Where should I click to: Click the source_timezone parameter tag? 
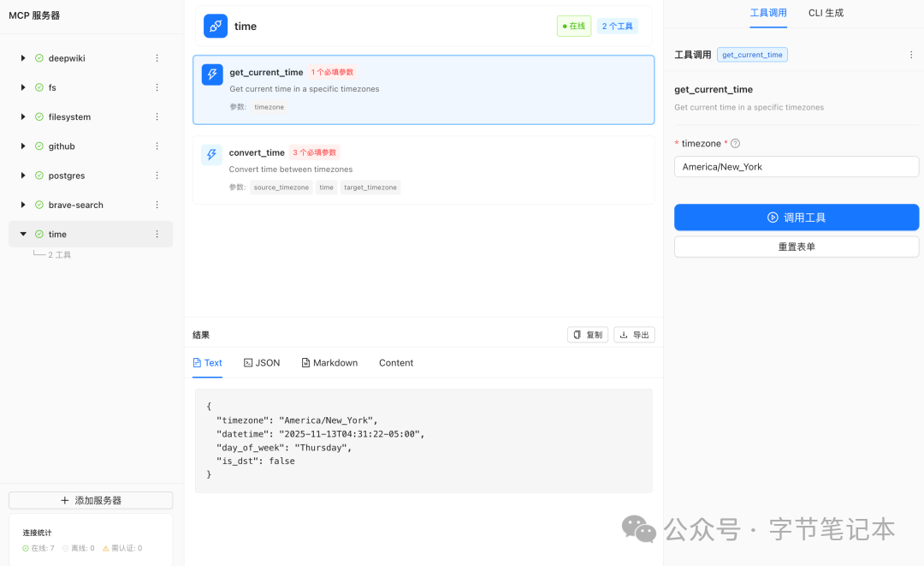281,188
